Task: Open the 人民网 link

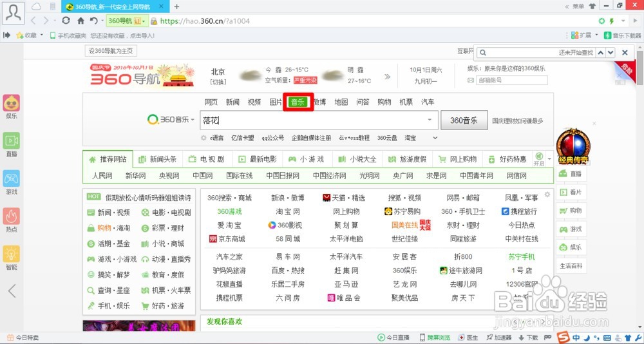Action: [x=102, y=176]
